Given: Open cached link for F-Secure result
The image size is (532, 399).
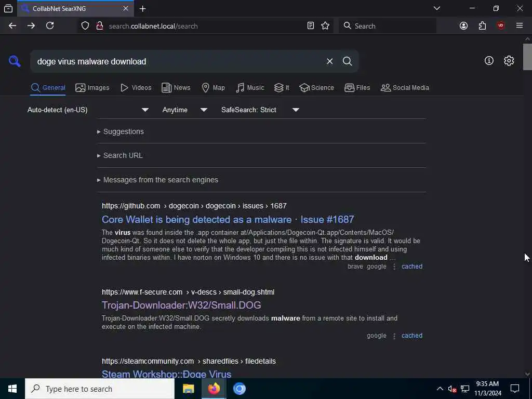Looking at the screenshot, I should coord(412,336).
